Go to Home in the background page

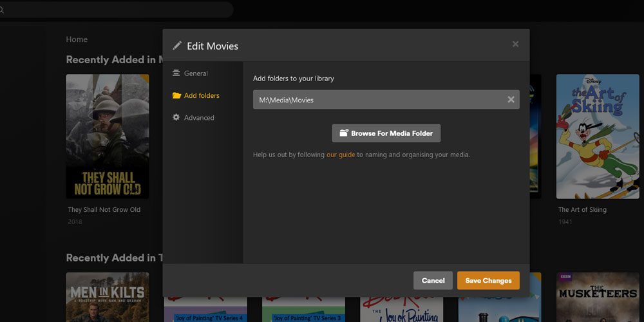point(77,39)
